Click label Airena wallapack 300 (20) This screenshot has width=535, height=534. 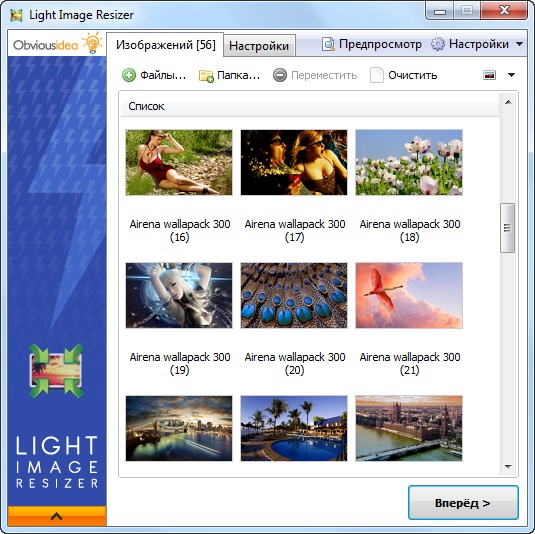(295, 363)
